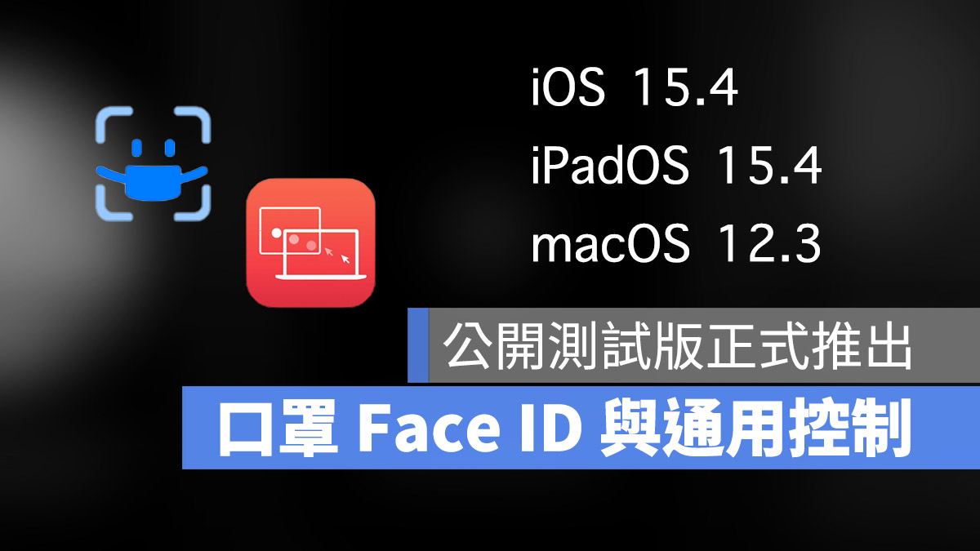The height and width of the screenshot is (551, 980).
Task: Click the masked Face ID icon
Action: 153,163
